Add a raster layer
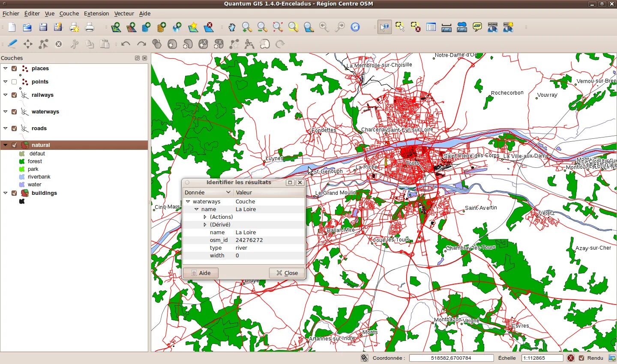 132,27
